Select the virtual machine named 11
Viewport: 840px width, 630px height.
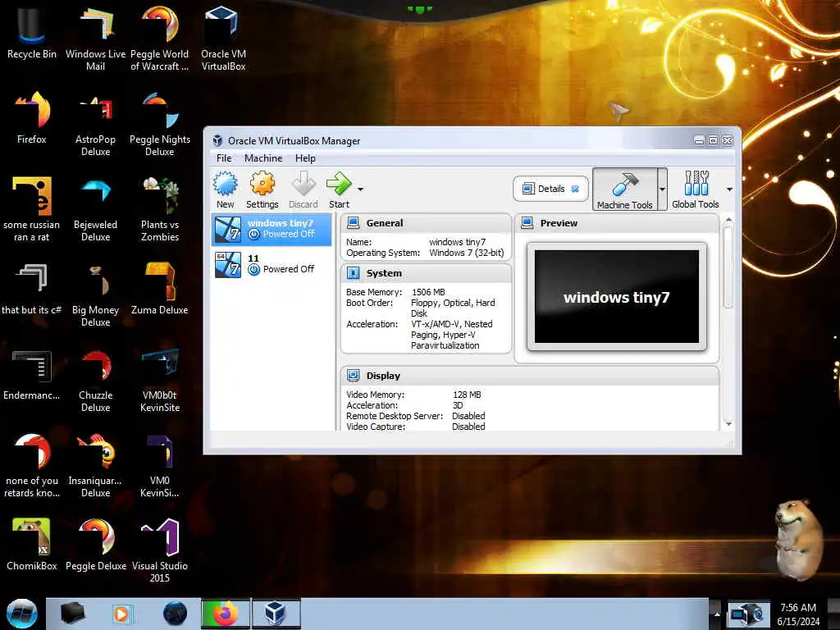pyautogui.click(x=272, y=264)
